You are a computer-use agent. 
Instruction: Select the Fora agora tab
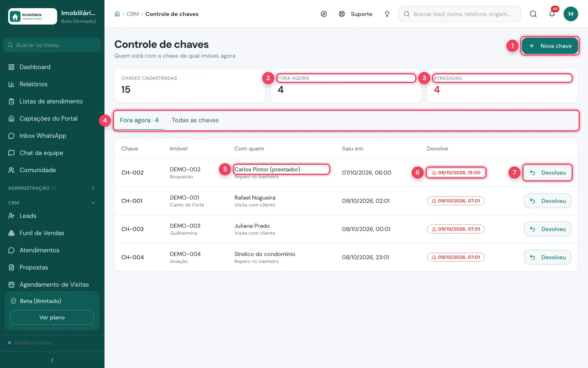(139, 120)
